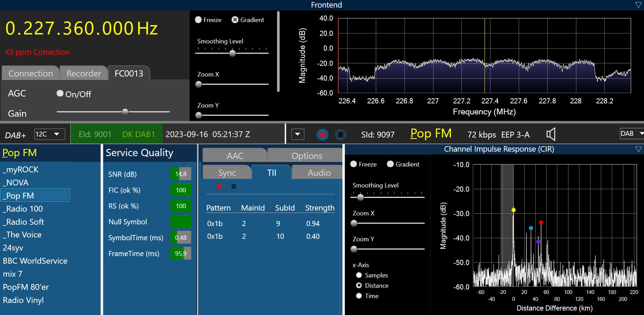
Task: Select BBC WorldService from station list
Action: click(35, 261)
